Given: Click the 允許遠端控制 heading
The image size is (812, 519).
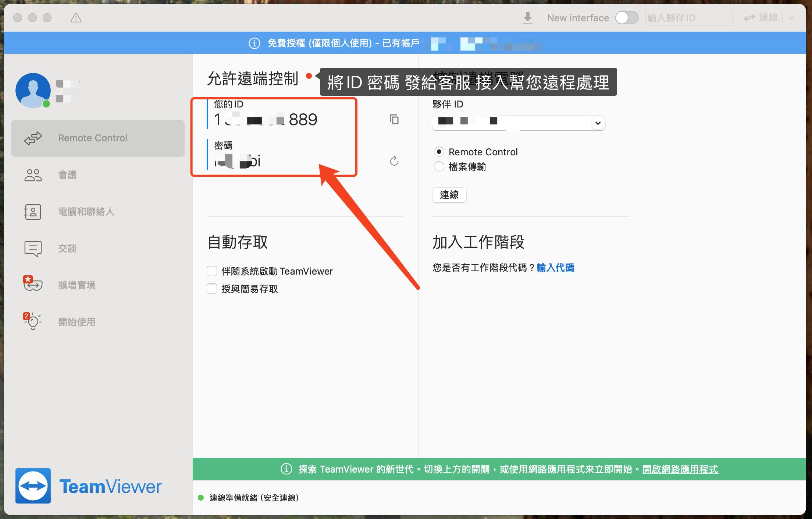Looking at the screenshot, I should pos(253,78).
